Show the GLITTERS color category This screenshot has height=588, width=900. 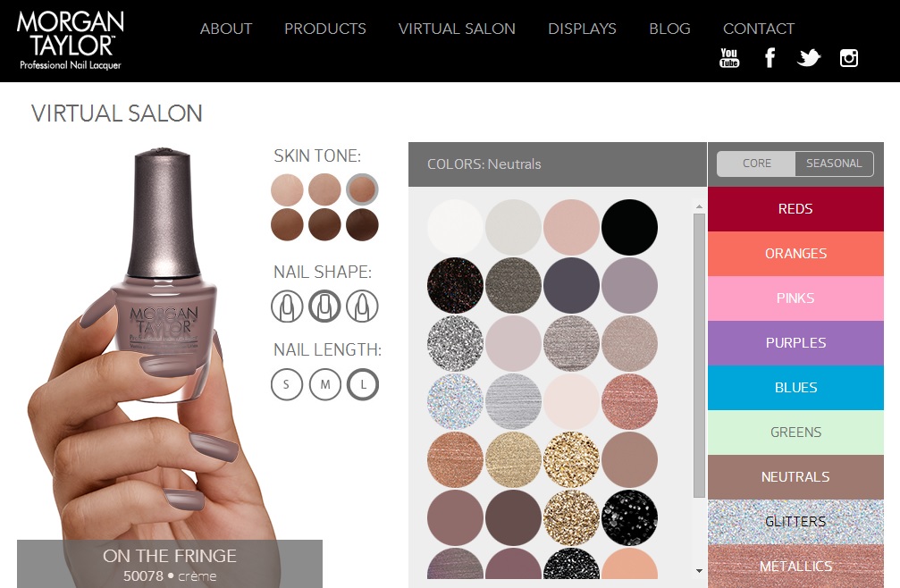(x=795, y=522)
